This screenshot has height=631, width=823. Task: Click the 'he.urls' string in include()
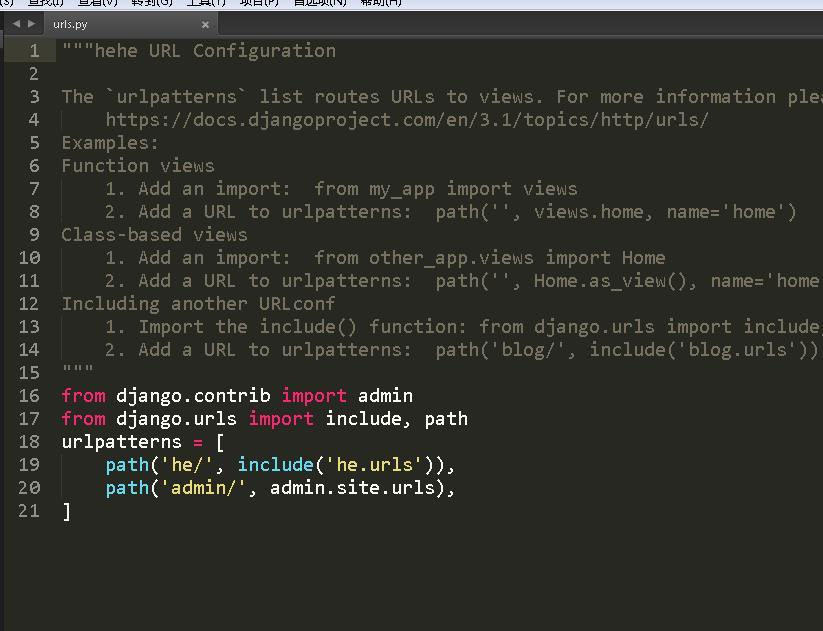(x=374, y=465)
